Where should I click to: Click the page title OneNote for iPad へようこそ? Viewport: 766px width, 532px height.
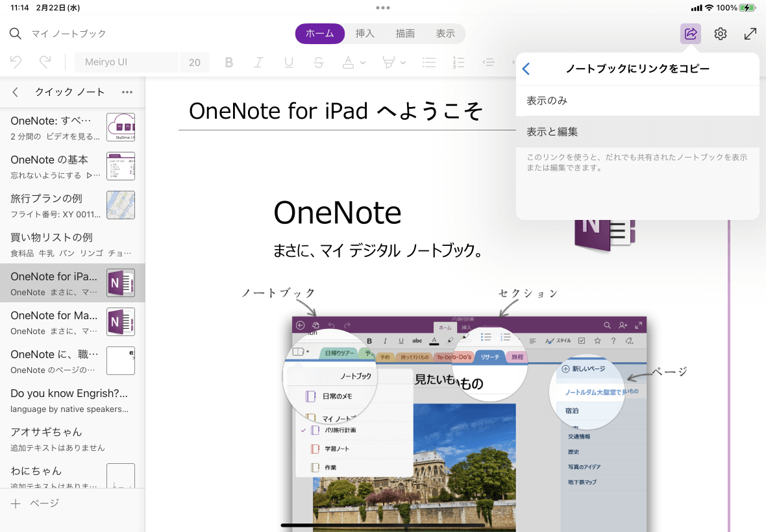pyautogui.click(x=336, y=111)
